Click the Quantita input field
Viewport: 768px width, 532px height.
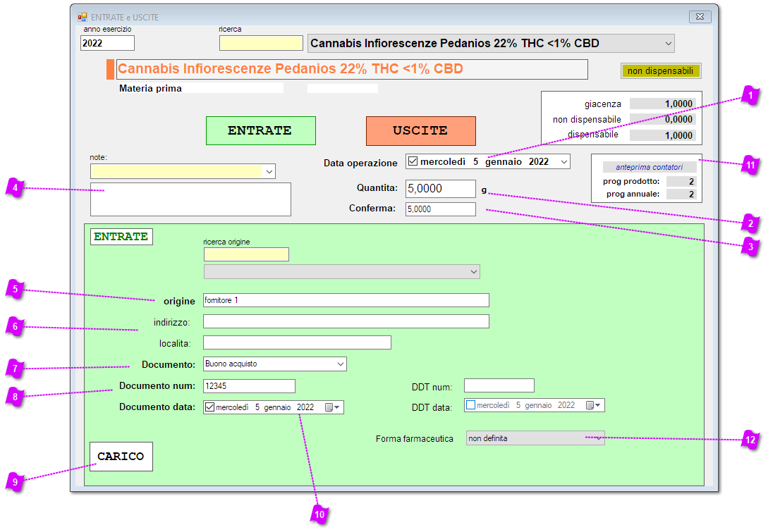coord(440,188)
